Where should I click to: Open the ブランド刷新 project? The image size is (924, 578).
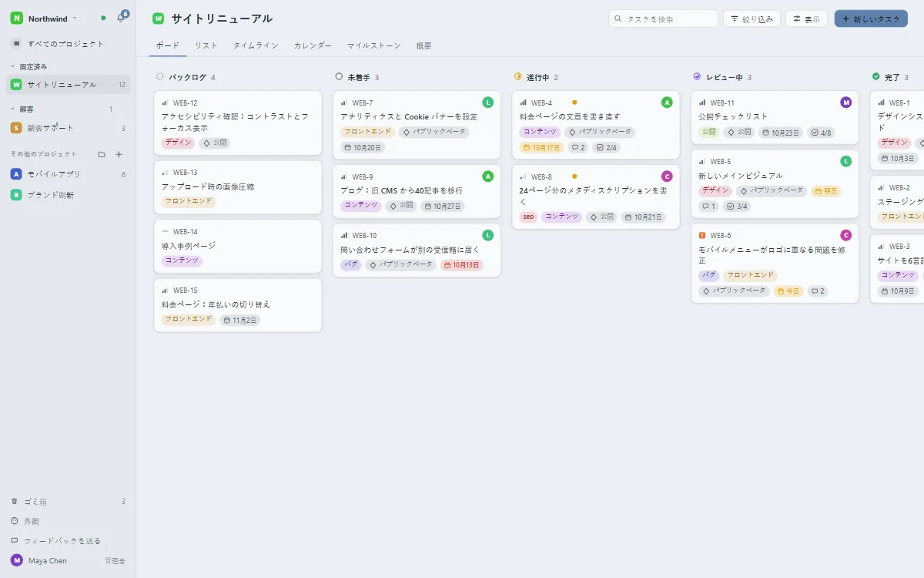[x=68, y=195]
